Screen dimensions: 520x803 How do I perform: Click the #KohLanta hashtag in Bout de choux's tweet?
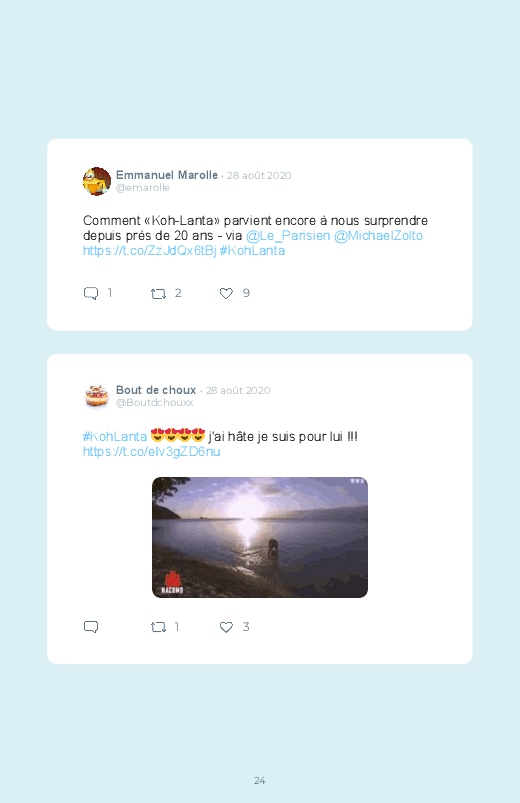(x=115, y=436)
